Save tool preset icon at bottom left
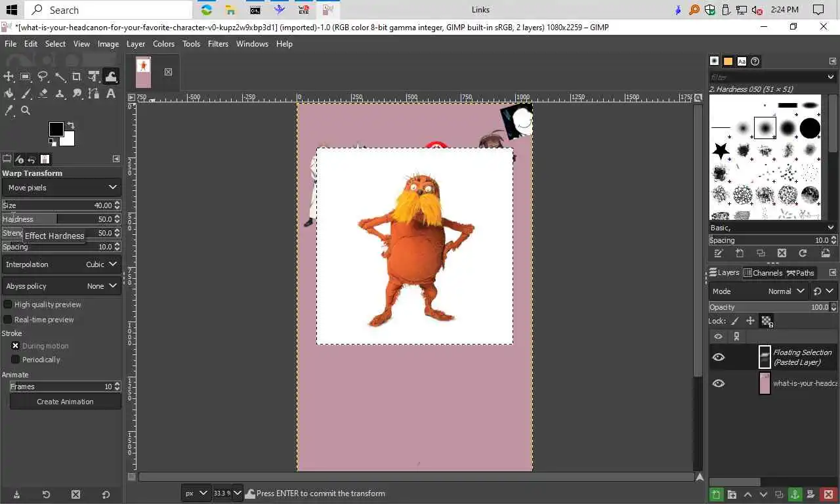 [x=16, y=494]
